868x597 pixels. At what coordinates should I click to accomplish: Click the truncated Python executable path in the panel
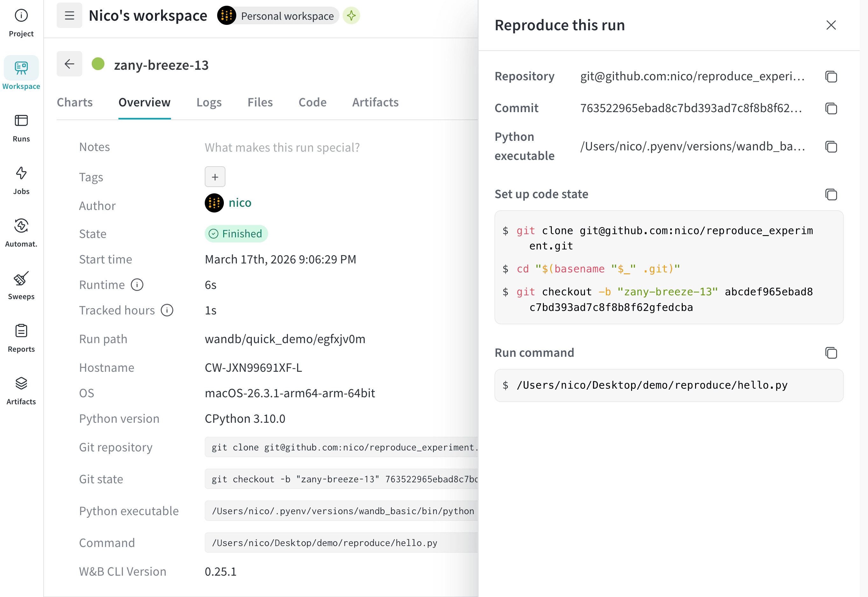693,146
